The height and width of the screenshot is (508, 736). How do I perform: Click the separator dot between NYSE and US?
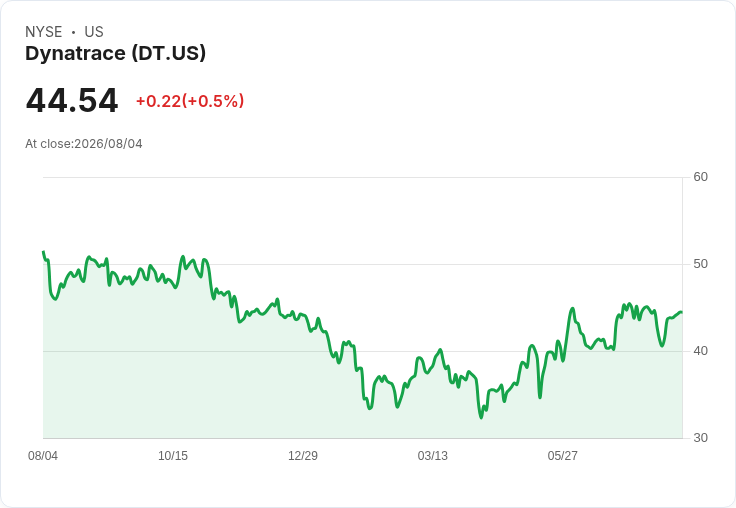point(73,32)
